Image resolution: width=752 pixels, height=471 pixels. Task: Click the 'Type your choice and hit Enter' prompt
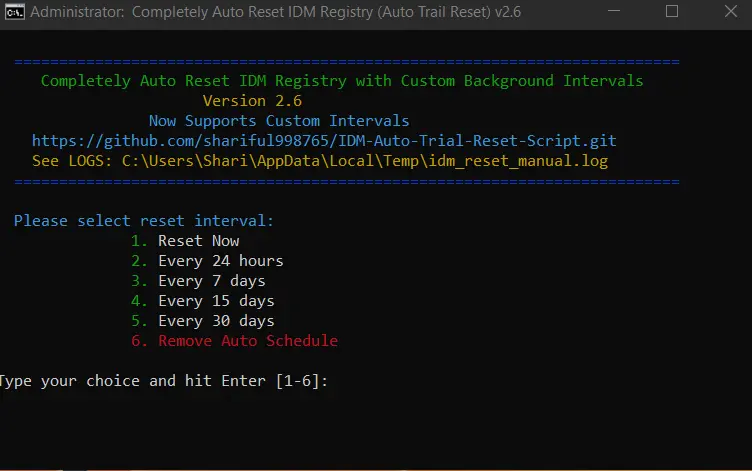click(164, 381)
